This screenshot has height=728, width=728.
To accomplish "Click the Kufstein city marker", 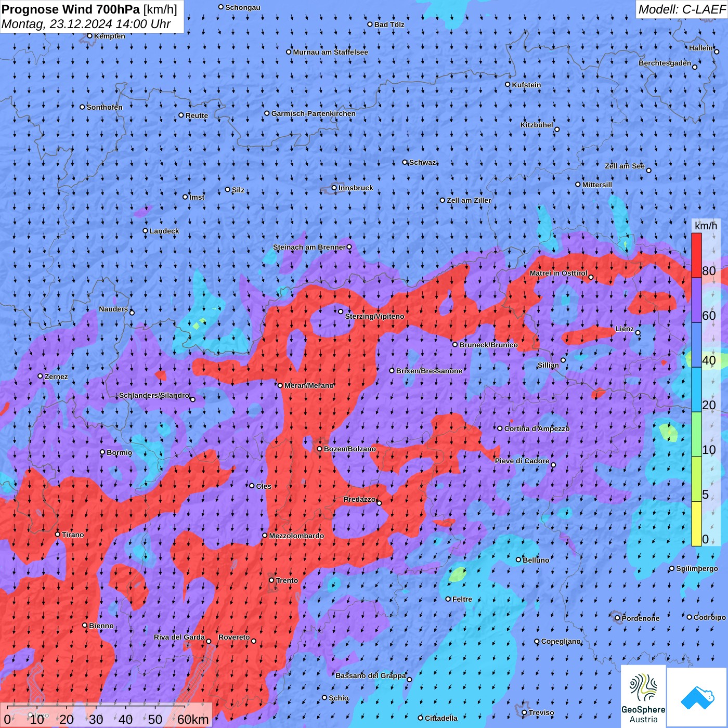I will click(x=508, y=84).
